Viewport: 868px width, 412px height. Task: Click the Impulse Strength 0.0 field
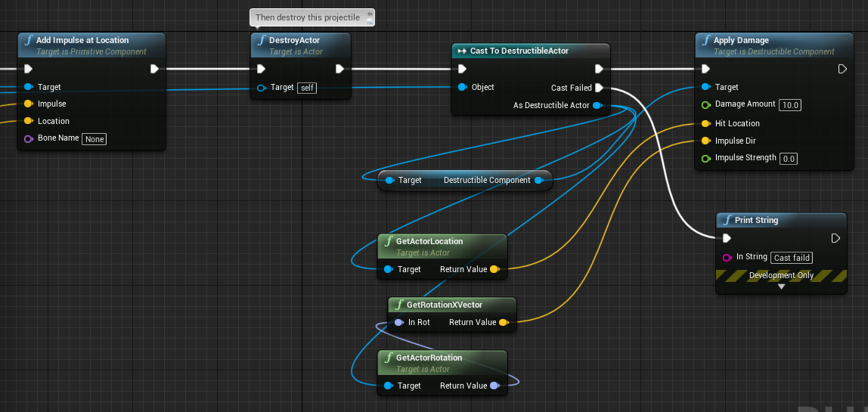pyautogui.click(x=789, y=159)
